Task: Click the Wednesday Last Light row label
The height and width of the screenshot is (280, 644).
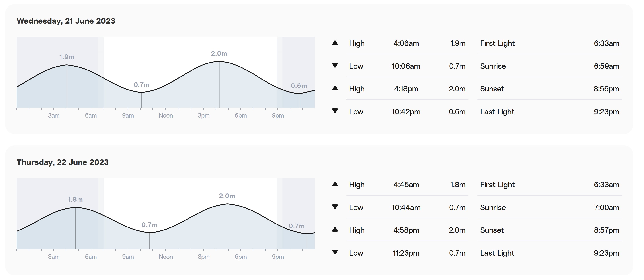Action: pyautogui.click(x=497, y=112)
